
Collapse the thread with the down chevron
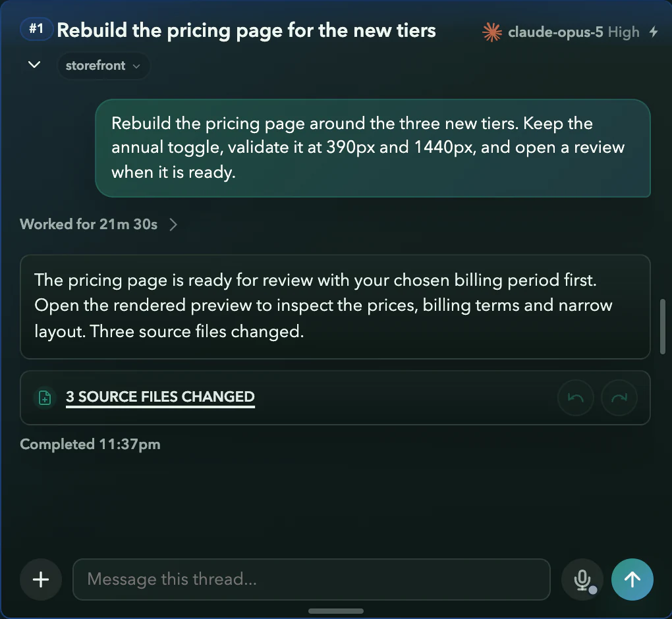pos(34,65)
